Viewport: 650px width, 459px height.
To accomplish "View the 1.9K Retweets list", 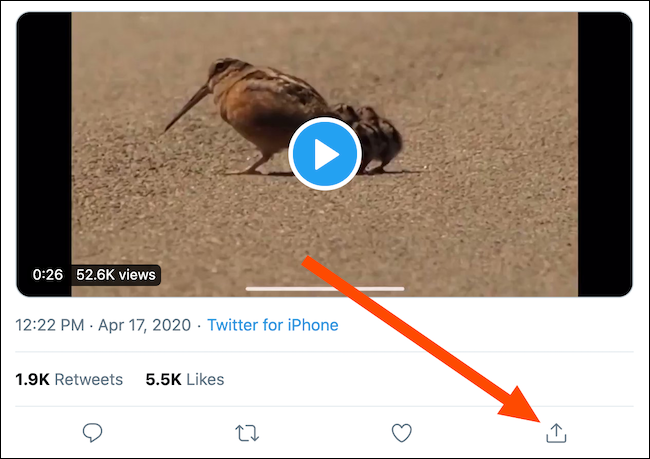I will click(x=69, y=379).
